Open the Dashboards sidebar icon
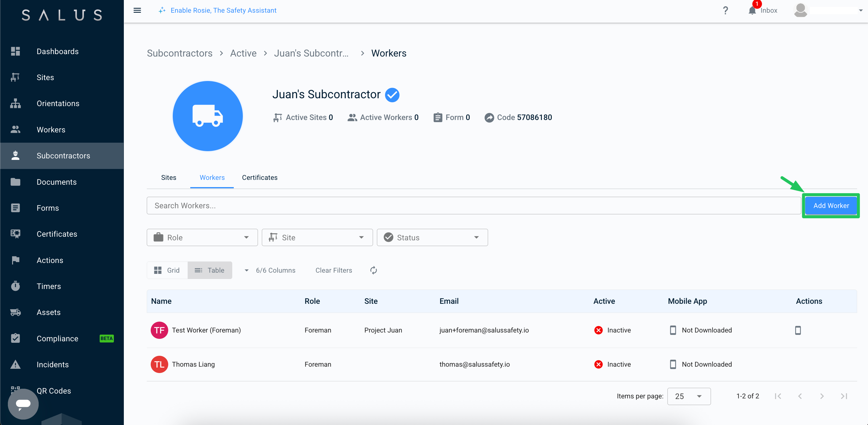 (15, 51)
